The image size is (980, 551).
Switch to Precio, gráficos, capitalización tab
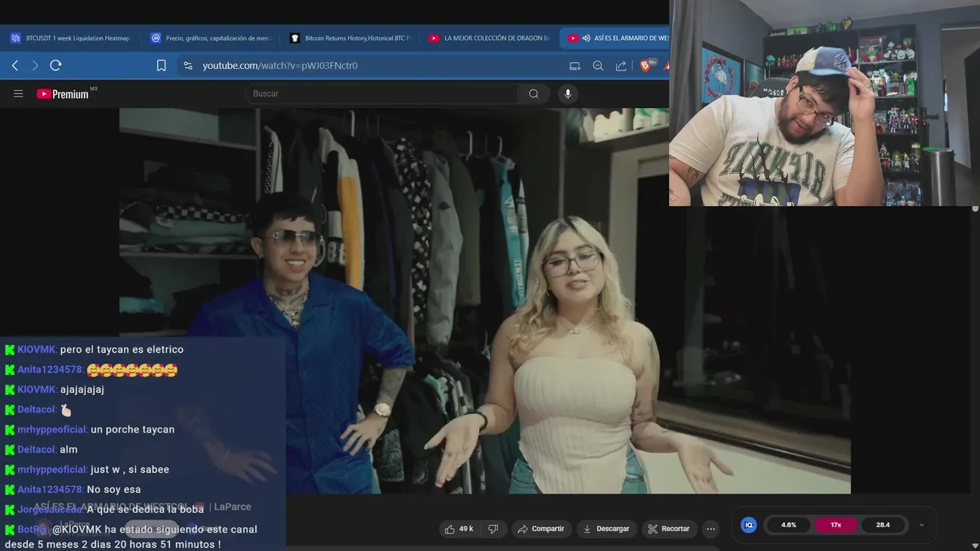coord(211,38)
